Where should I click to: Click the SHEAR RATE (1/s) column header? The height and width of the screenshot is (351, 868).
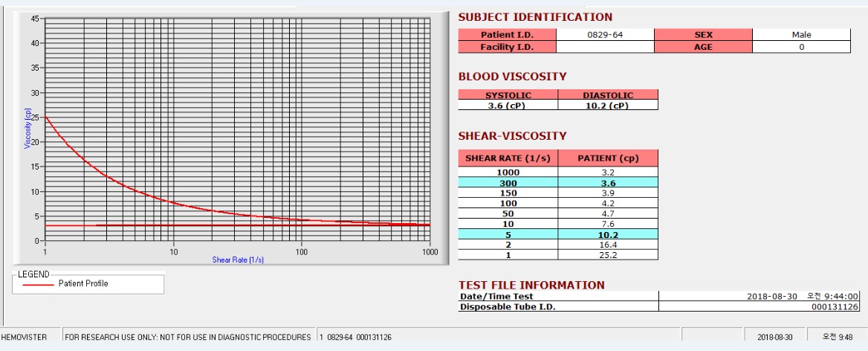(508, 158)
